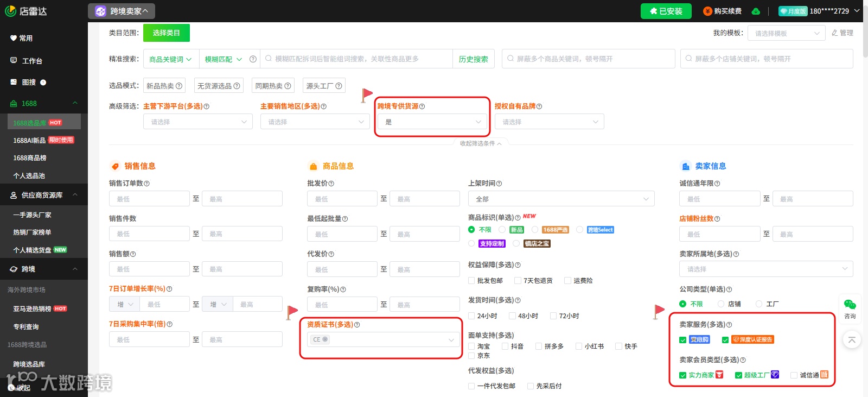Open the 卖家所属地 dropdown
Image resolution: width=868 pixels, height=397 pixels.
point(766,269)
